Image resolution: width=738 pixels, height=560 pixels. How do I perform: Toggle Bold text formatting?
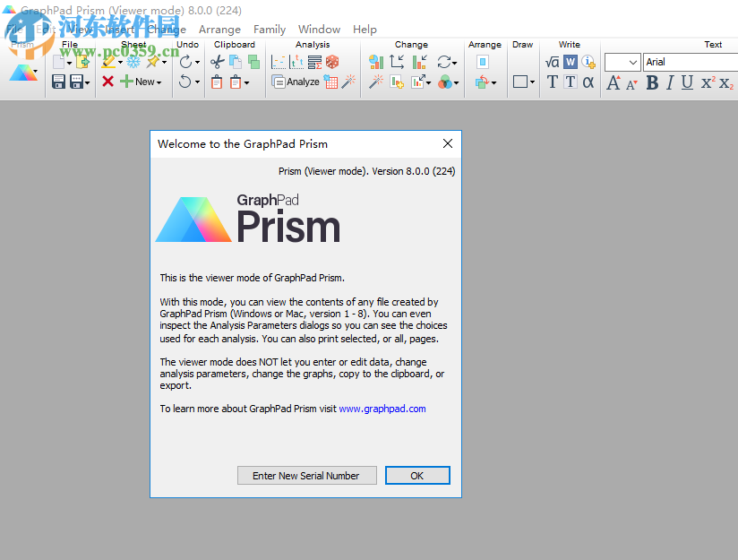(x=652, y=82)
